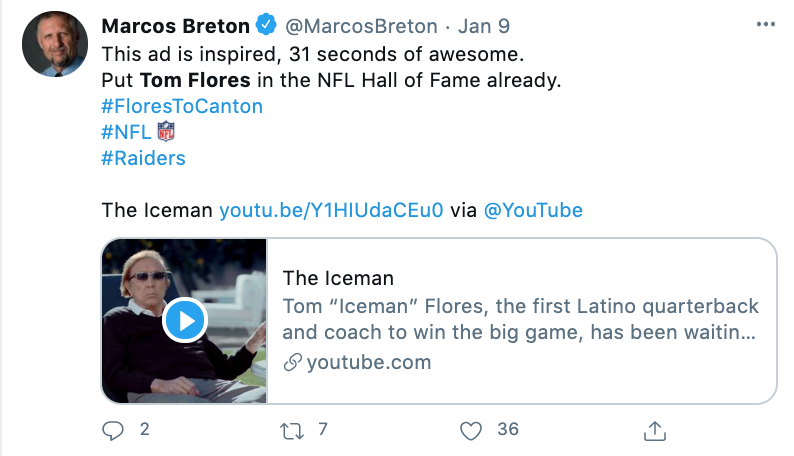Click the NFL shield emoji

point(165,132)
